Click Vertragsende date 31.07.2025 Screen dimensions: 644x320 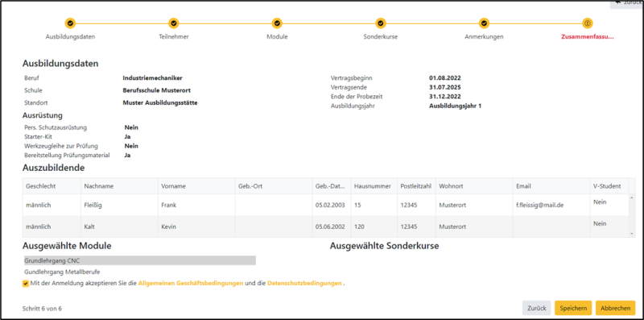click(445, 87)
